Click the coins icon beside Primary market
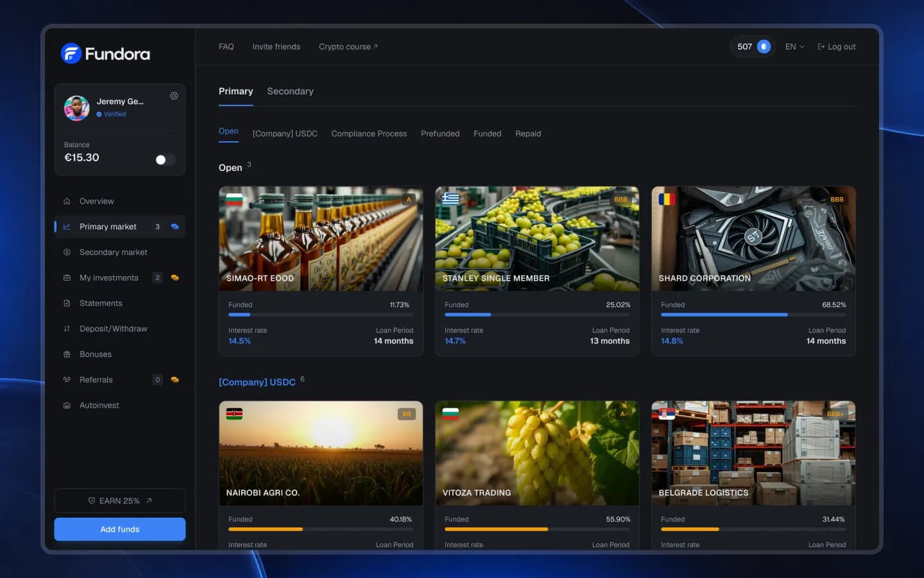The image size is (924, 578). click(175, 227)
